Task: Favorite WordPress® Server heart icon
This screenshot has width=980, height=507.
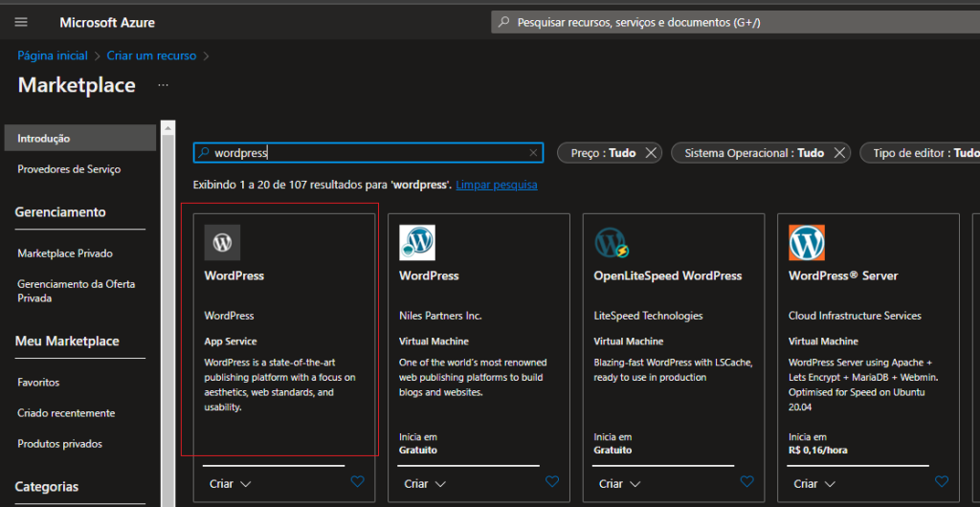Action: tap(942, 481)
